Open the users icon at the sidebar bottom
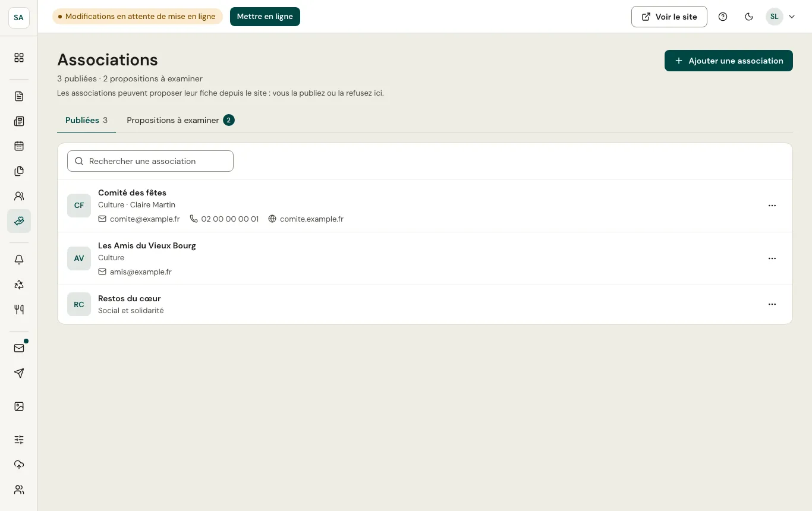This screenshot has width=812, height=511. pos(19,490)
